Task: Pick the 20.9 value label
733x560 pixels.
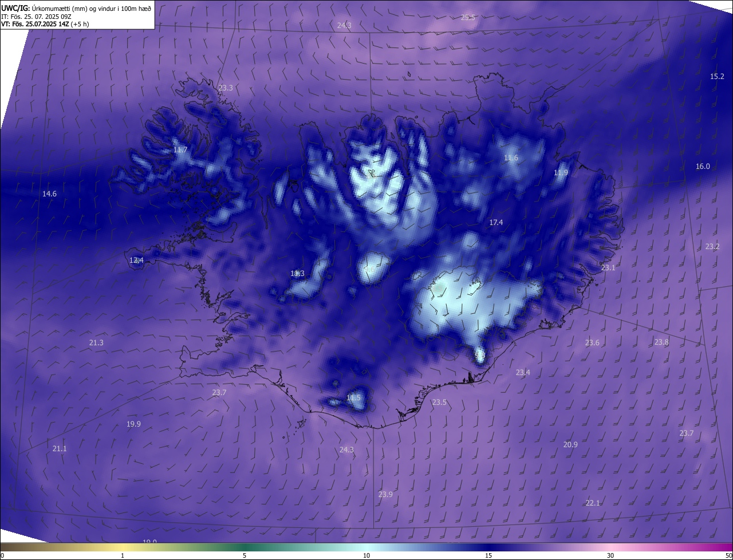Action: (570, 445)
